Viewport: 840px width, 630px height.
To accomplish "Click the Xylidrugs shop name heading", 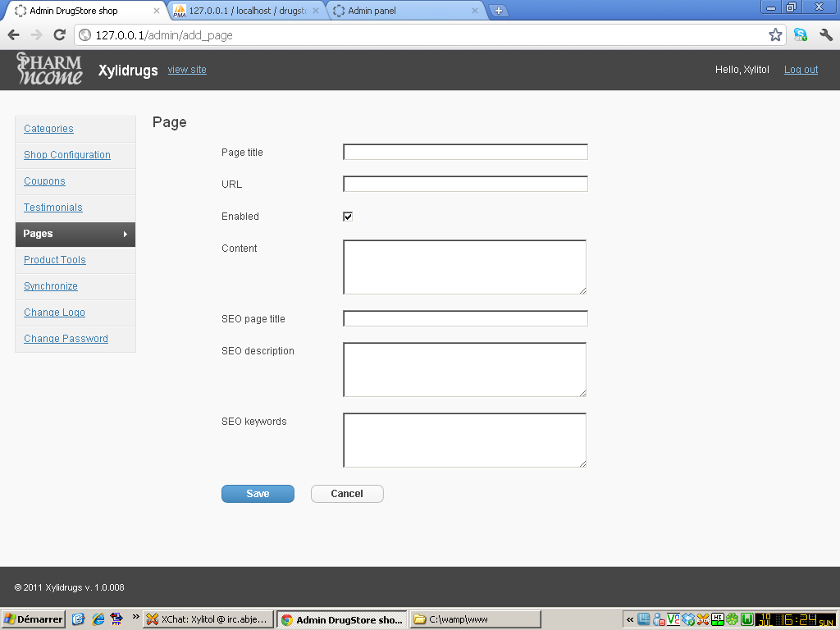I will 128,71.
